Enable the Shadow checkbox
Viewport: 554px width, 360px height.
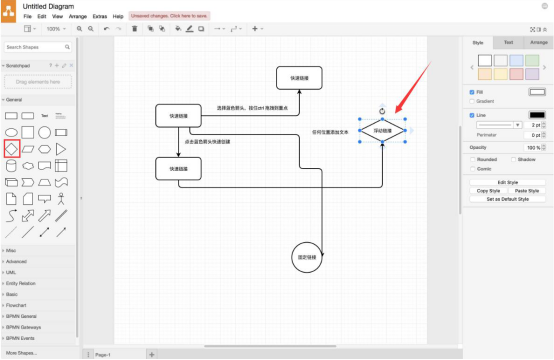coord(513,159)
